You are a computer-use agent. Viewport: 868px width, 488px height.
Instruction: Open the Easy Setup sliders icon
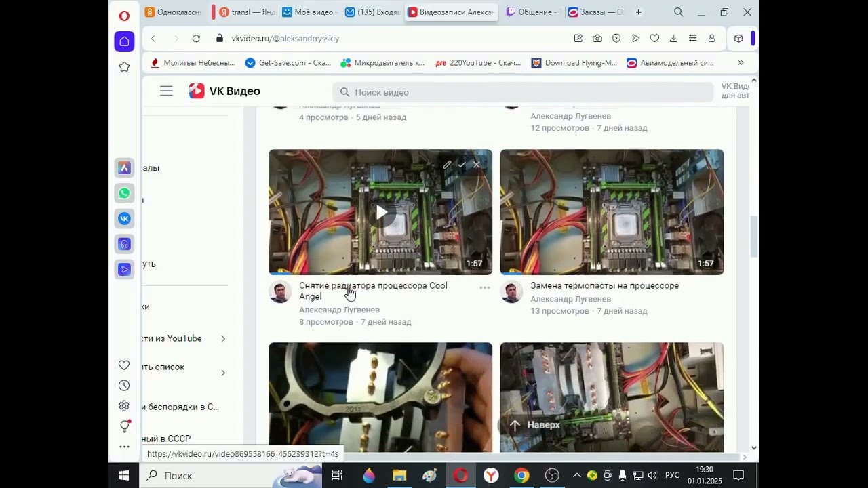[x=692, y=39]
